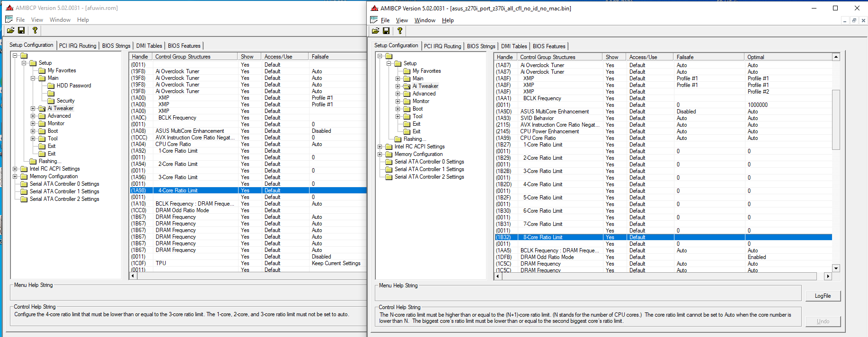The image size is (868, 337).
Task: Select Memory Configuration in right window tree
Action: click(x=418, y=154)
